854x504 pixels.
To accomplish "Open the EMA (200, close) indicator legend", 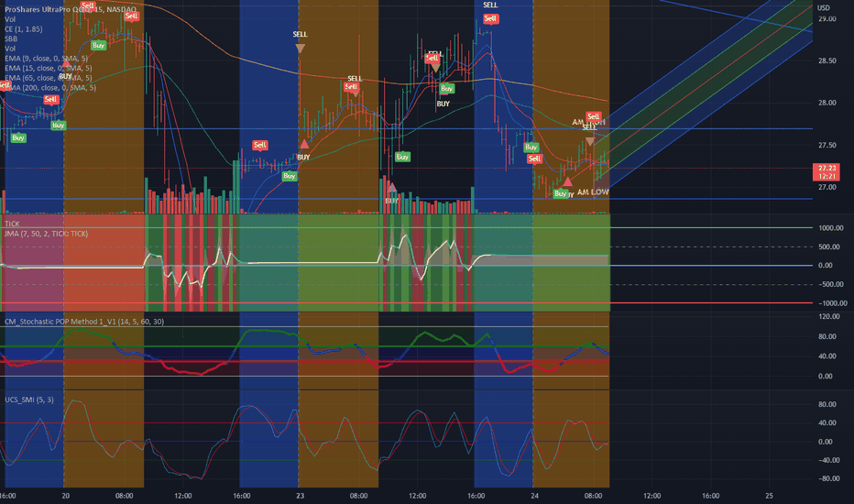I will click(50, 88).
